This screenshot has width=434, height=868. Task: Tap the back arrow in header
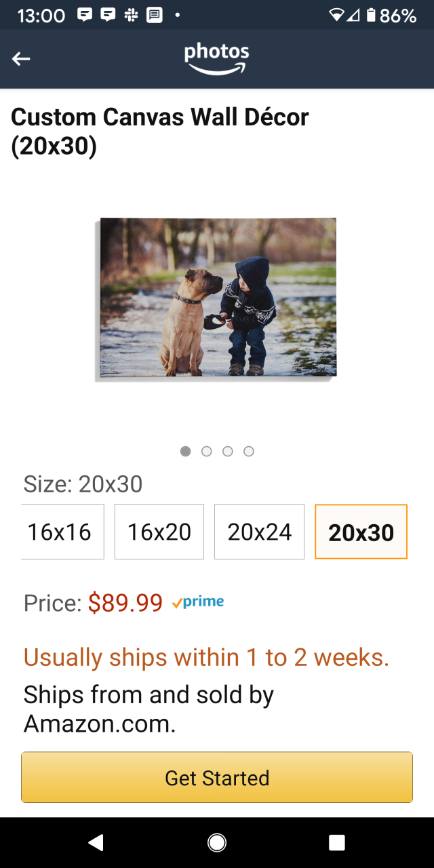(x=21, y=59)
